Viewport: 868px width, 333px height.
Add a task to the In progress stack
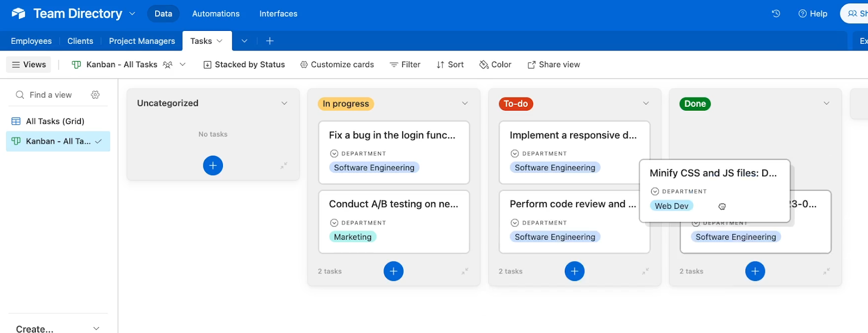tap(393, 271)
